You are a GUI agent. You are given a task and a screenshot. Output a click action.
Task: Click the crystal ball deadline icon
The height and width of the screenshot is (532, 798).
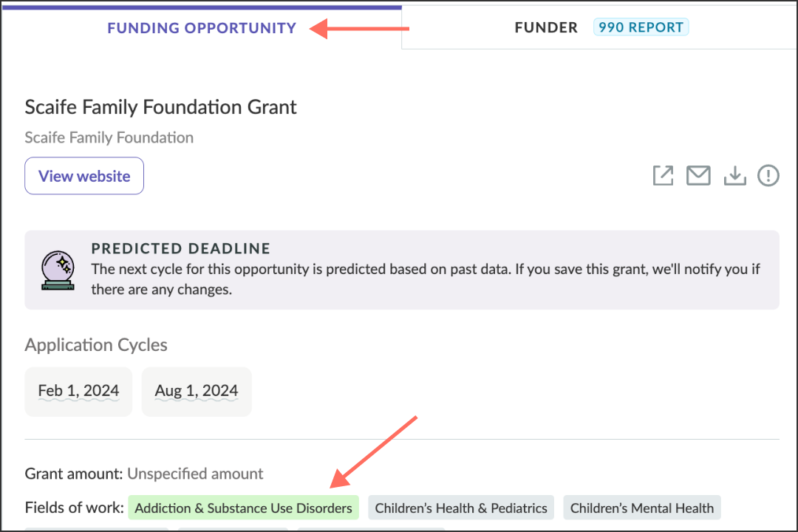[x=58, y=269]
